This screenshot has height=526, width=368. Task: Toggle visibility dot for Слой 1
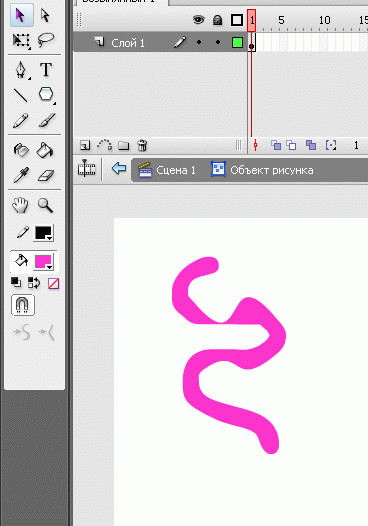point(199,42)
